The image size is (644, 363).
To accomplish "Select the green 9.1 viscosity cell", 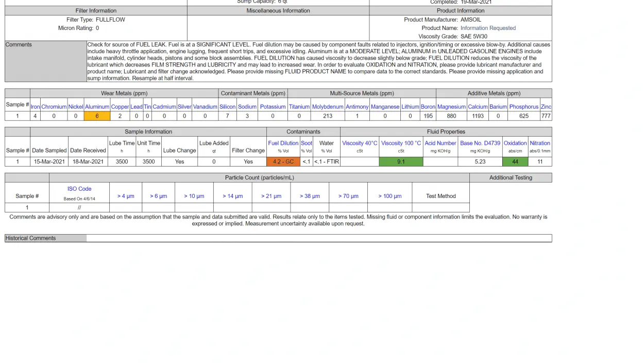I will 401,161.
